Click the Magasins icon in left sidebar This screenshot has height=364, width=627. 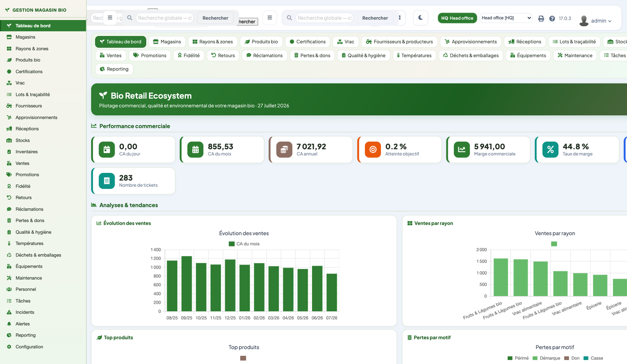coord(9,37)
